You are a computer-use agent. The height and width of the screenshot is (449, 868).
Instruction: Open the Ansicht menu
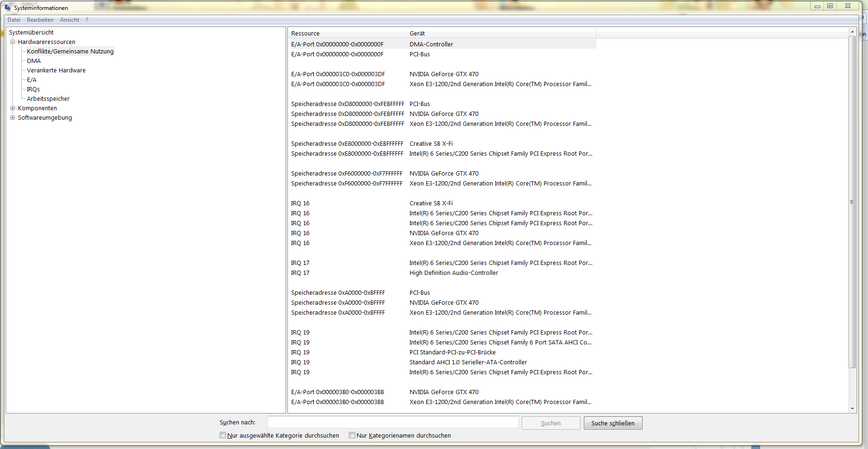coord(70,20)
